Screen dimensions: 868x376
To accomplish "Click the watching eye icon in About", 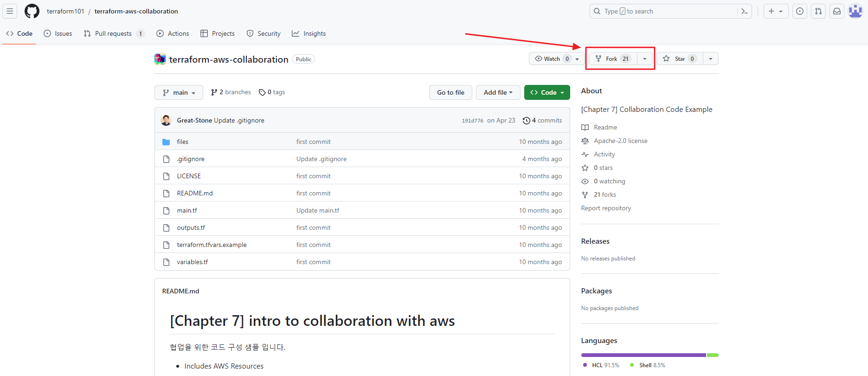I will [585, 181].
